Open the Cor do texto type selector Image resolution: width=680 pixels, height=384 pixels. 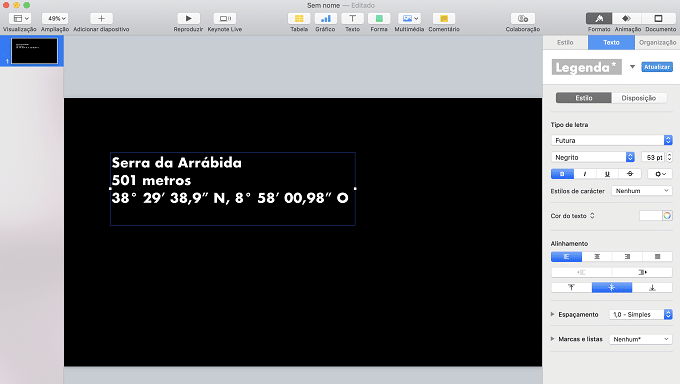592,216
